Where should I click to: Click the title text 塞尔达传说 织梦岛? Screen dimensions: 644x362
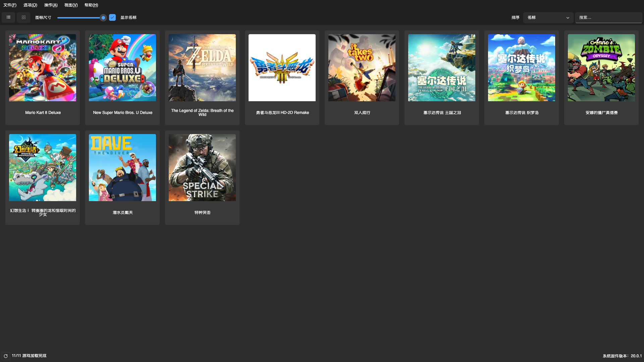point(522,113)
